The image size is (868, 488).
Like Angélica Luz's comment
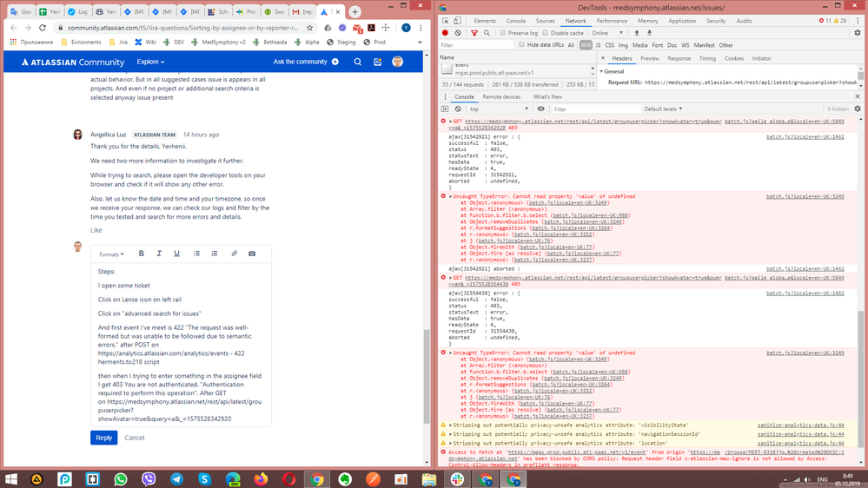coord(96,230)
